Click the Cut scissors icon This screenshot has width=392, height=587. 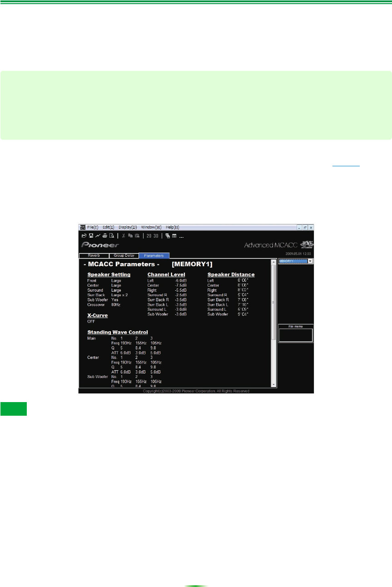[x=123, y=236]
